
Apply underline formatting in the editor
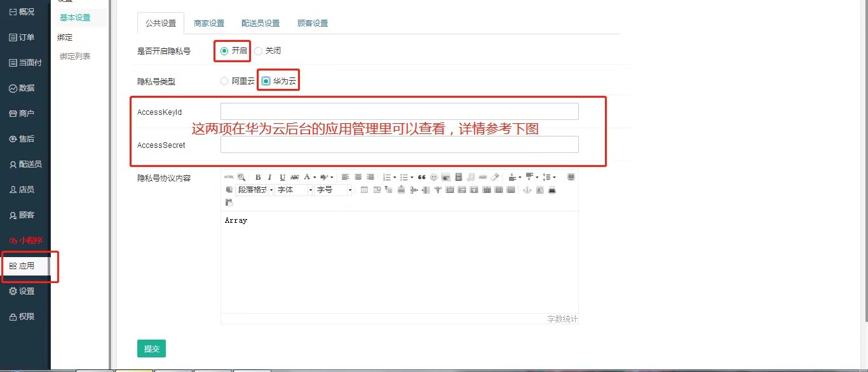282,177
